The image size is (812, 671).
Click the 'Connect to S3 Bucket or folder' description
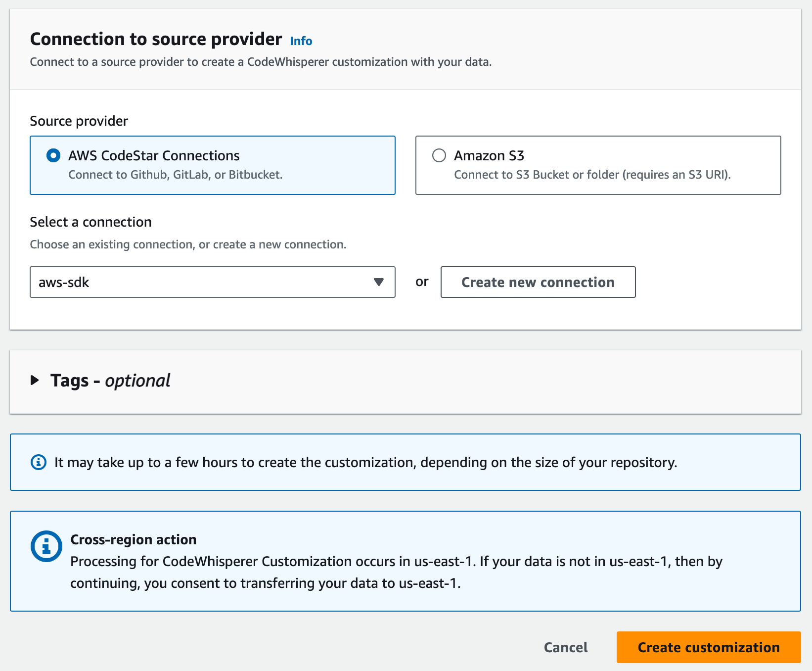click(592, 175)
